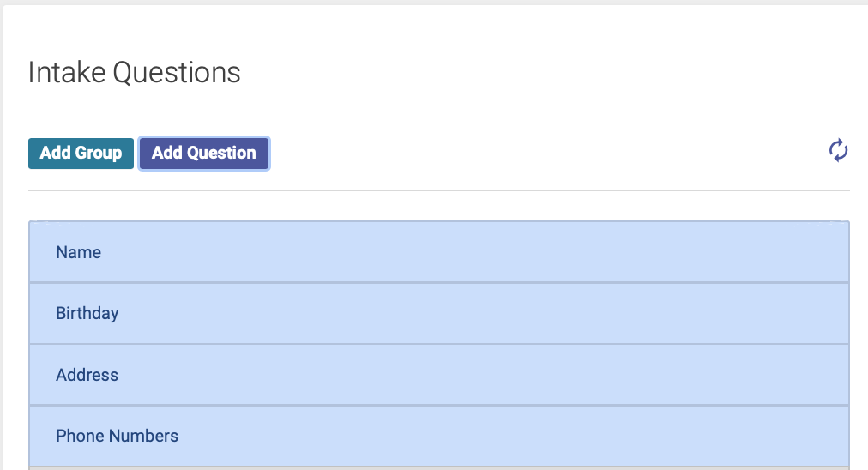Reload intake questions with circular arrows icon
Image resolution: width=868 pixels, height=470 pixels.
[x=838, y=150]
